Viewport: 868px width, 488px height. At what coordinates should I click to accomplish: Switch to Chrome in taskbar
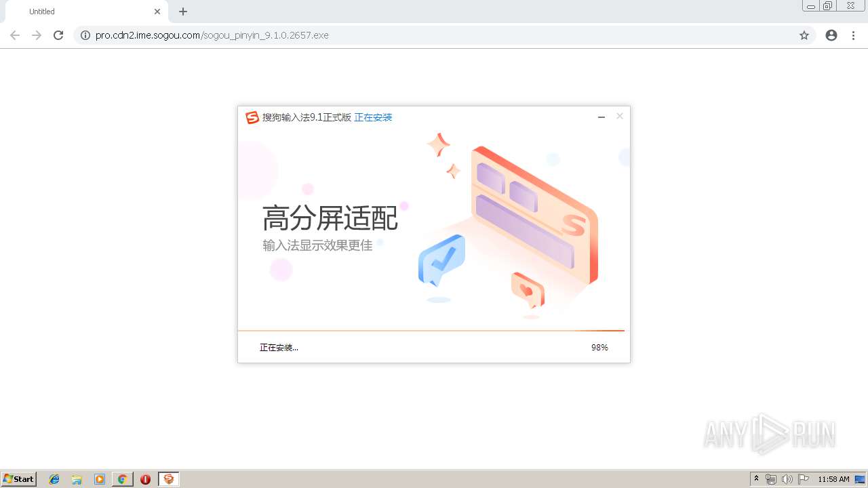coord(122,479)
